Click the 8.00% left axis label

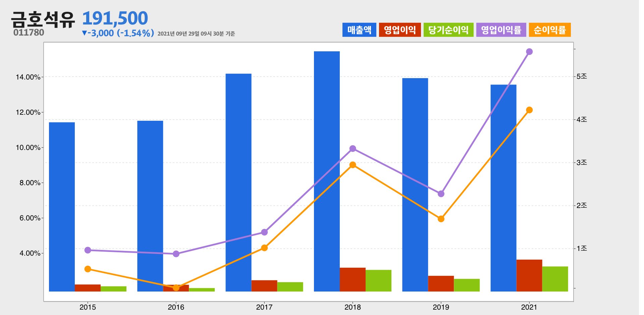(30, 183)
